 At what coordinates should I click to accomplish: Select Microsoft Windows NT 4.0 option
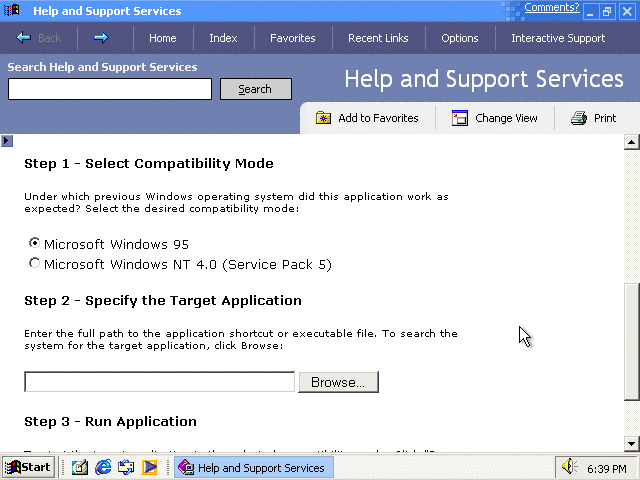tap(35, 263)
